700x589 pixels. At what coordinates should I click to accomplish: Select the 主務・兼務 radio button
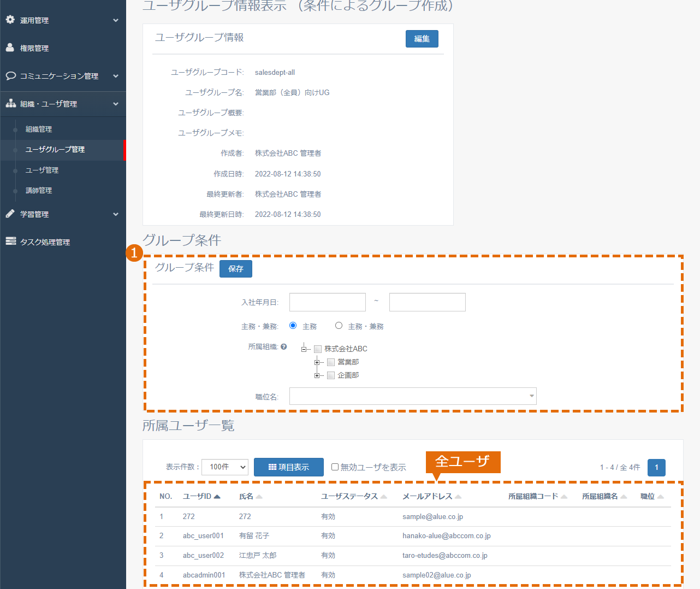pyautogui.click(x=339, y=326)
